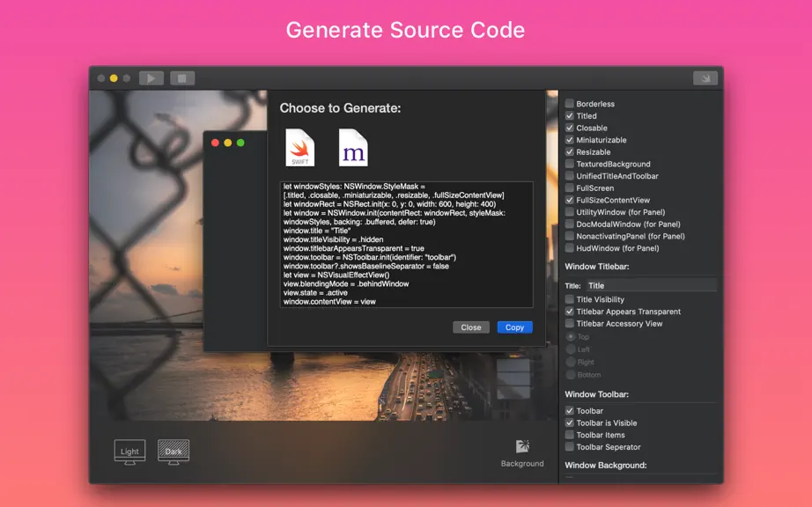Choose the Dark appearance monitor icon

173,452
